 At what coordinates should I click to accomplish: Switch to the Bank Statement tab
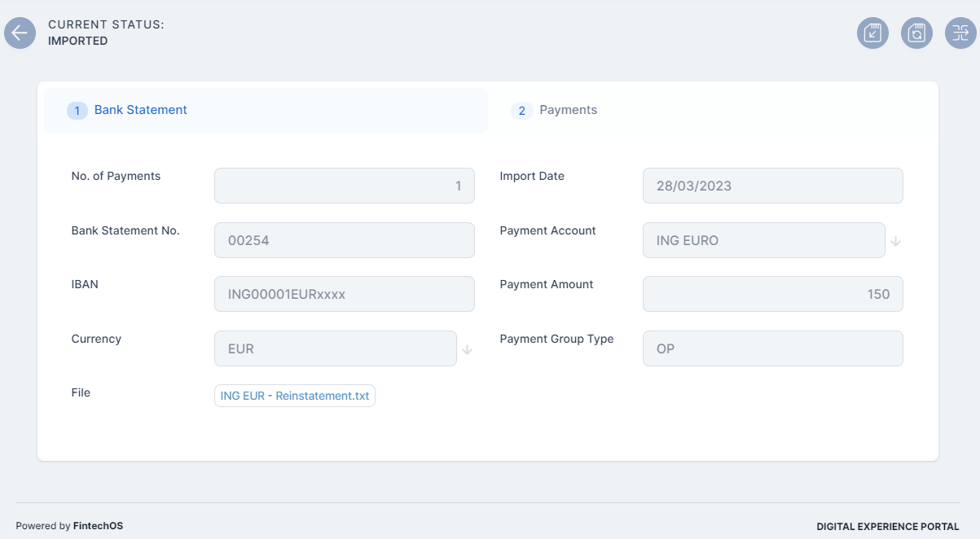(140, 110)
